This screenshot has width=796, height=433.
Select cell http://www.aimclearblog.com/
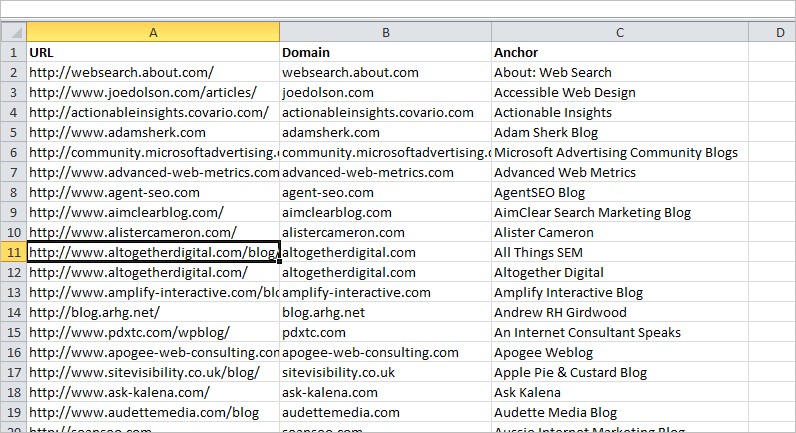tap(153, 212)
